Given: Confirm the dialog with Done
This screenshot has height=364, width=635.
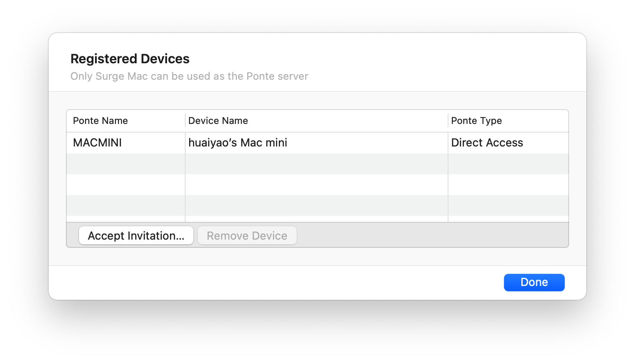Looking at the screenshot, I should coord(534,283).
